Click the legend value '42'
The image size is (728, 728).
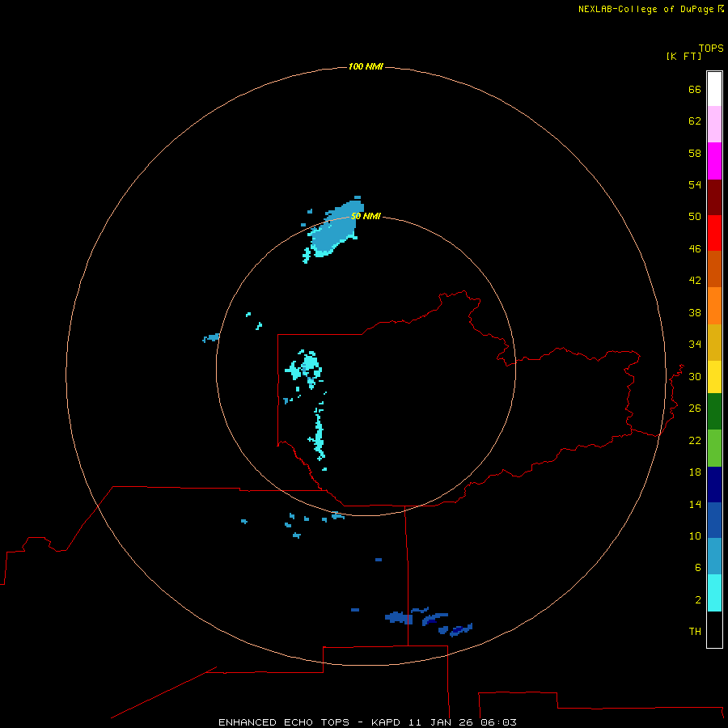tap(695, 281)
